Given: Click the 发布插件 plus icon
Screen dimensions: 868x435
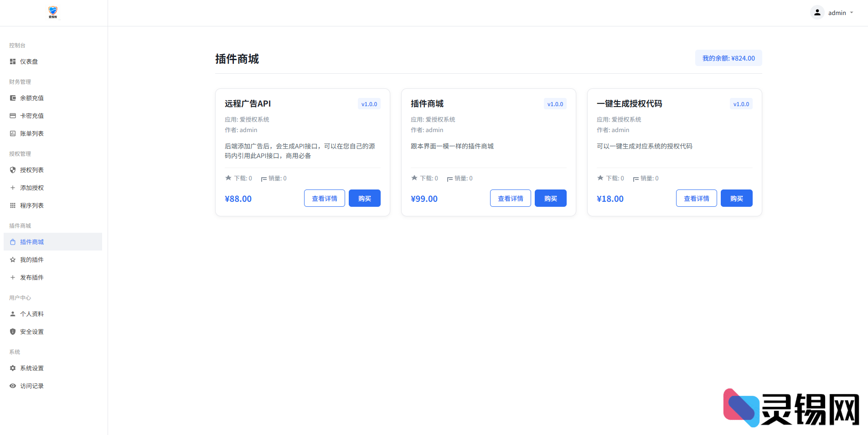Looking at the screenshot, I should pyautogui.click(x=12, y=277).
